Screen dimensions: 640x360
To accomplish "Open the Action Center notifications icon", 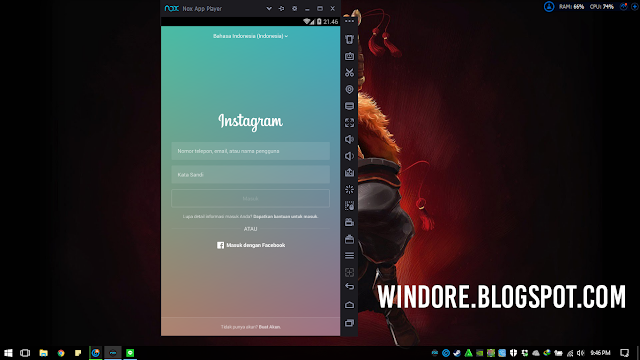I will click(x=624, y=353).
